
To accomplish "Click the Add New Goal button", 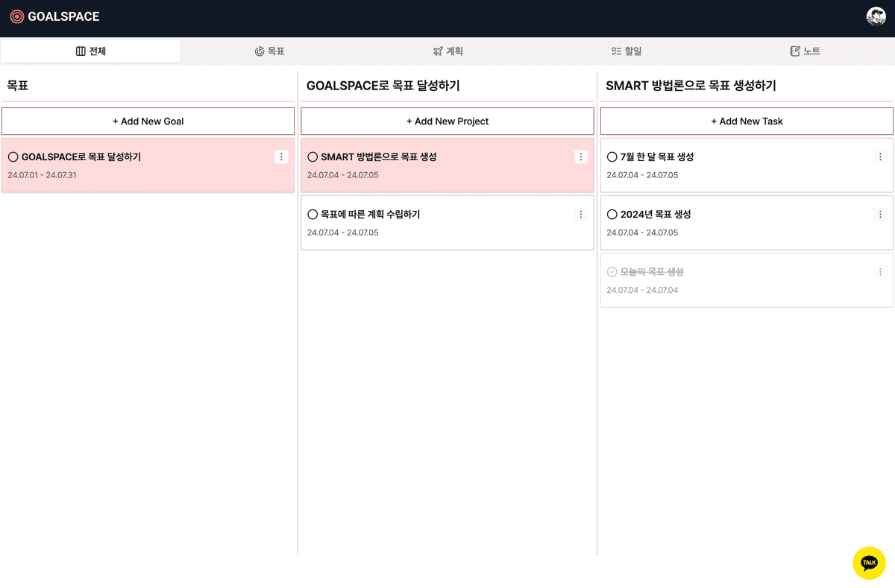I will (x=148, y=121).
